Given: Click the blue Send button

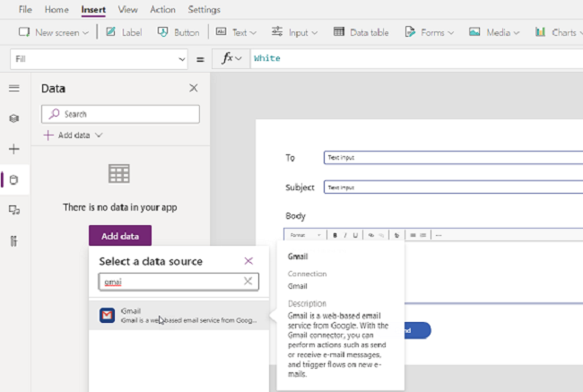Looking at the screenshot, I should [x=418, y=330].
